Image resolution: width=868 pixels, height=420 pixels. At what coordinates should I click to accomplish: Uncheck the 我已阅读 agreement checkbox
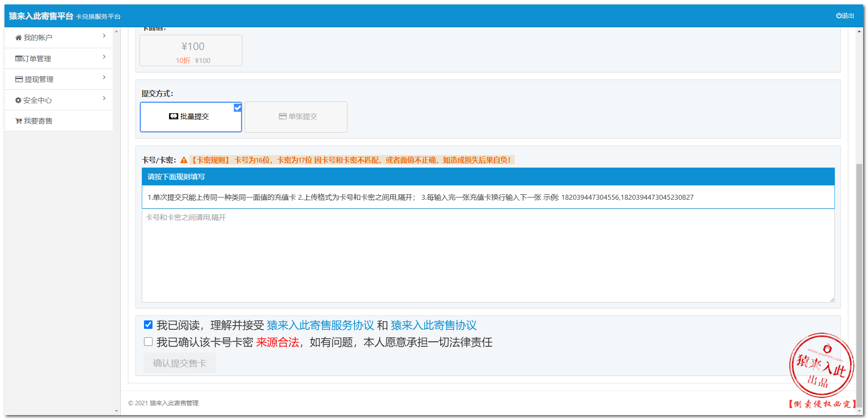click(x=148, y=325)
